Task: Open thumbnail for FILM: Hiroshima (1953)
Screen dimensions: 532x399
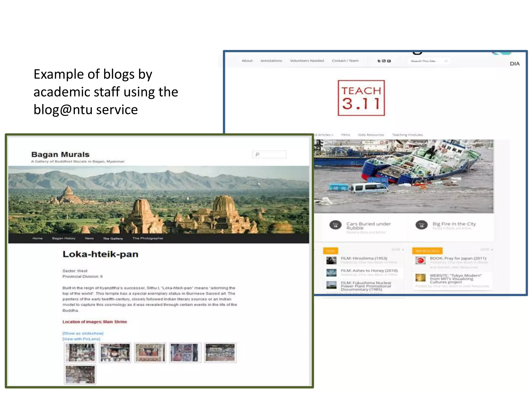Action: [x=331, y=260]
